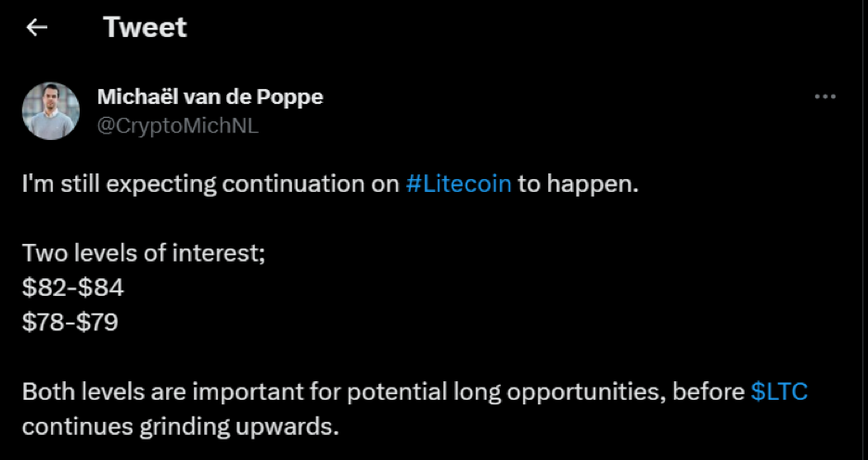Click the Tweet page heading
Viewport: 868px width, 460px height.
[x=145, y=28]
